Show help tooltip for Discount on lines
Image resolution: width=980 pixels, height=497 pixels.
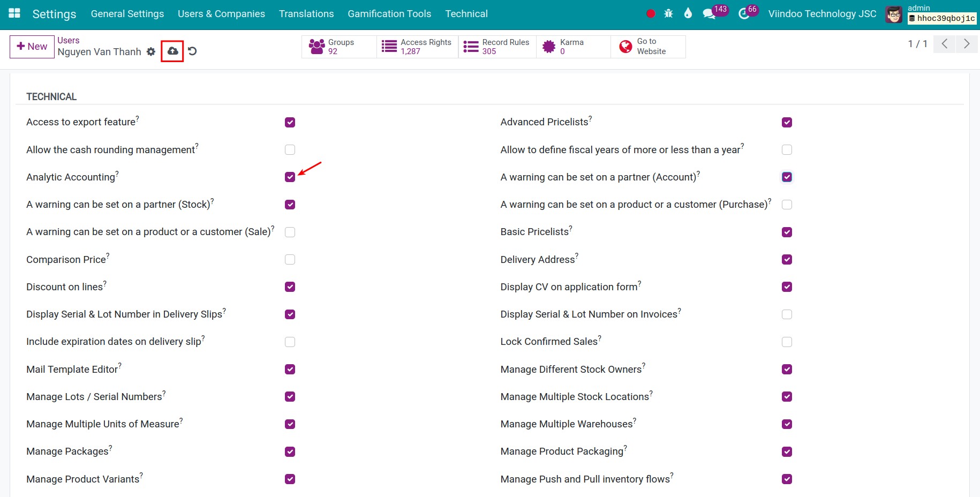coord(105,283)
